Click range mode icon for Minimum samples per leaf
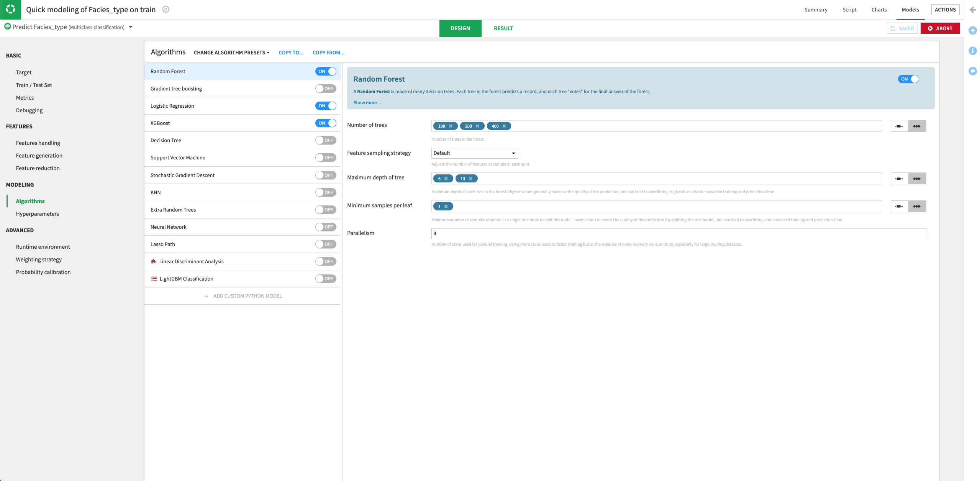Image resolution: width=980 pixels, height=481 pixels. pos(899,207)
